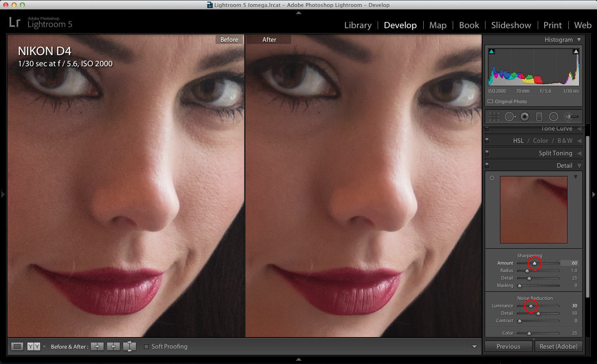Select the Graduated Filter tool
Viewport: 597px width, 364px height.
tap(539, 117)
